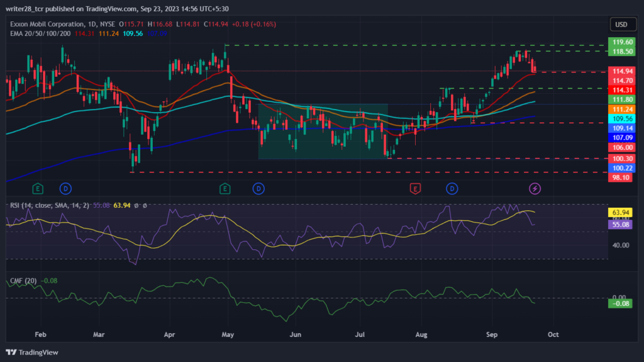Click the EMA 100 value 109.56 in legend
This screenshot has height=362, width=644.
click(x=133, y=34)
